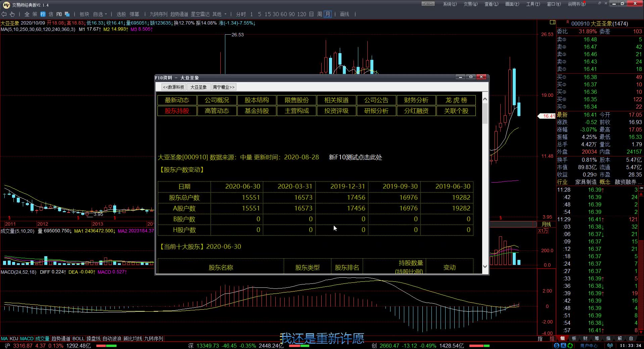The image size is (644, 349).
Task: Open the 用户中心 link in status bar
Action: 589,346
